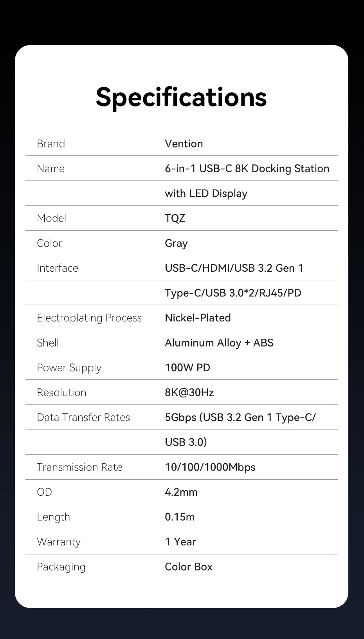
Task: Select the 8K@30Hz resolution value
Action: [189, 393]
